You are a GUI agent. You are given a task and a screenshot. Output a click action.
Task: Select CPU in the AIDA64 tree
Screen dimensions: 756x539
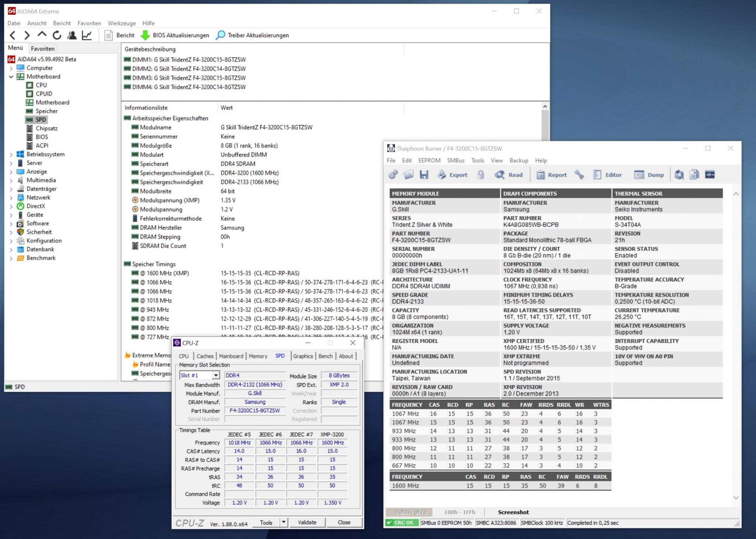coord(41,85)
